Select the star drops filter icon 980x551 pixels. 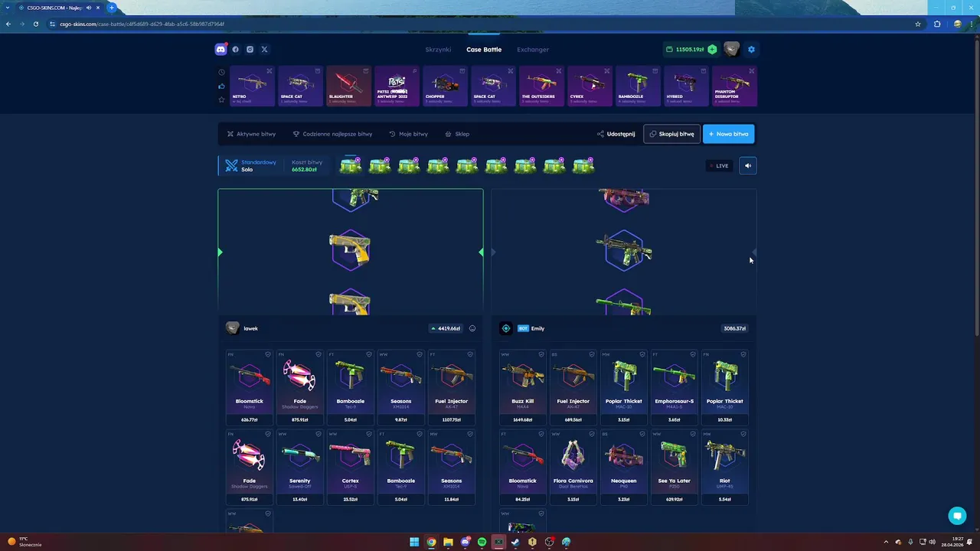coord(222,99)
